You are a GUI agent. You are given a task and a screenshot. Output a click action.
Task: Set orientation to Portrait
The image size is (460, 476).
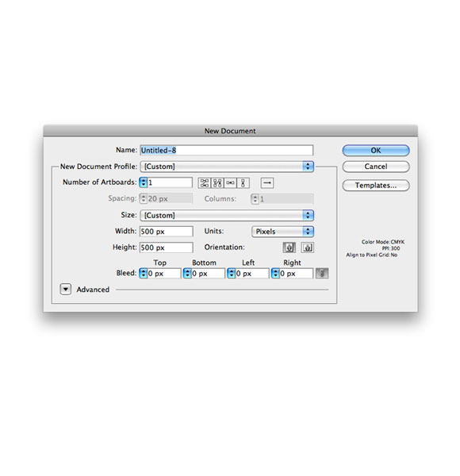coord(289,248)
